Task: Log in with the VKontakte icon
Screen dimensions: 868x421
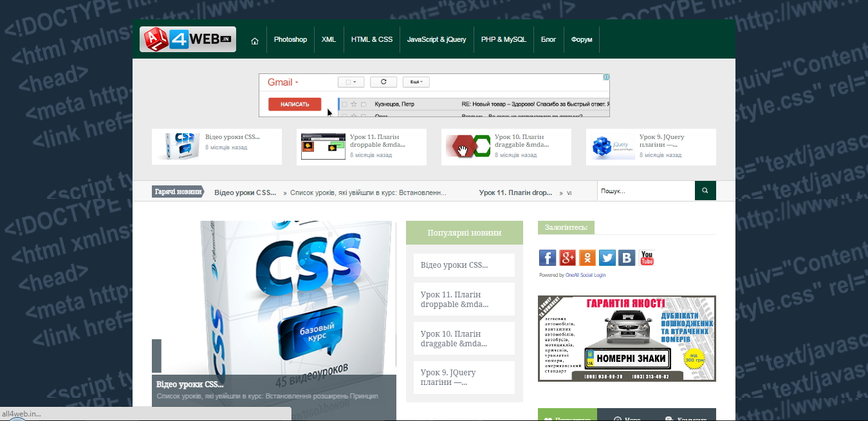Action: tap(627, 257)
